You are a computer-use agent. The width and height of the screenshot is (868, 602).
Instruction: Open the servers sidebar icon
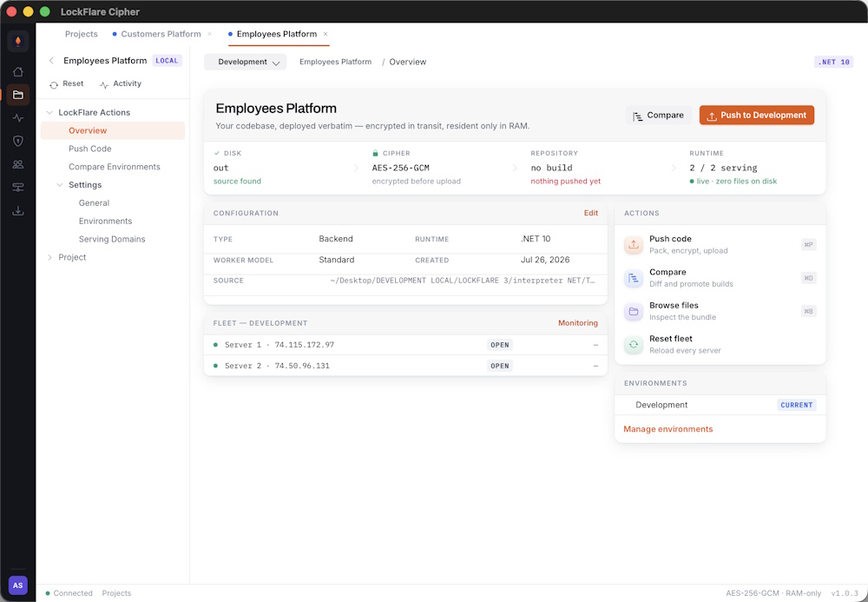(x=17, y=187)
